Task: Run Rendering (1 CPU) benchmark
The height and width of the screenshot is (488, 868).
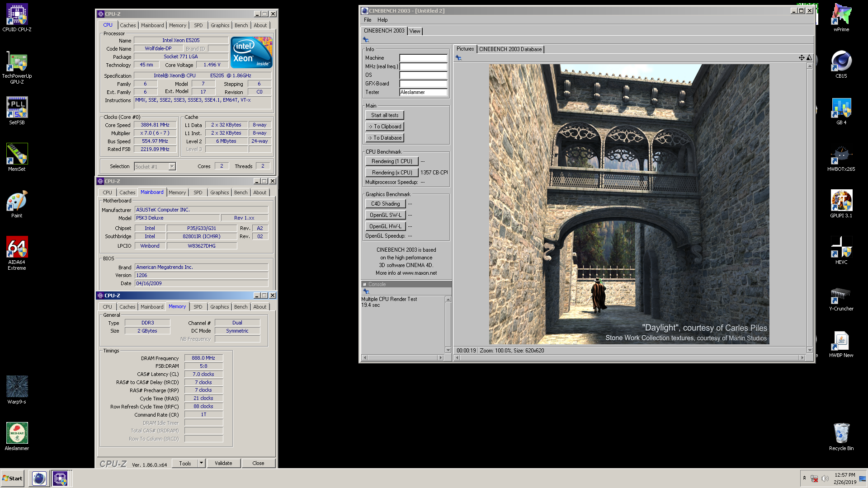Action: click(x=392, y=161)
